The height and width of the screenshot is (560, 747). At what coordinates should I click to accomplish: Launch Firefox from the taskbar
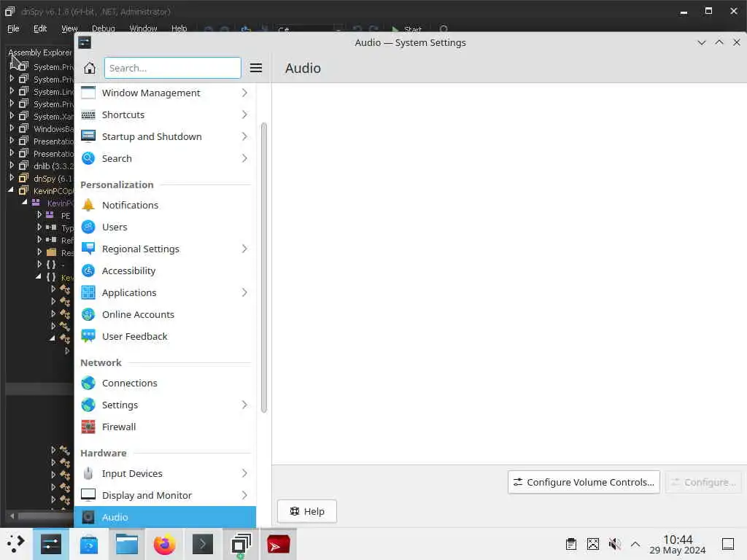click(x=164, y=544)
